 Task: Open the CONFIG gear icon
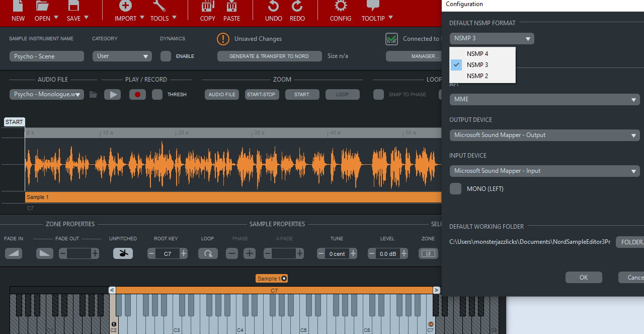[x=341, y=7]
